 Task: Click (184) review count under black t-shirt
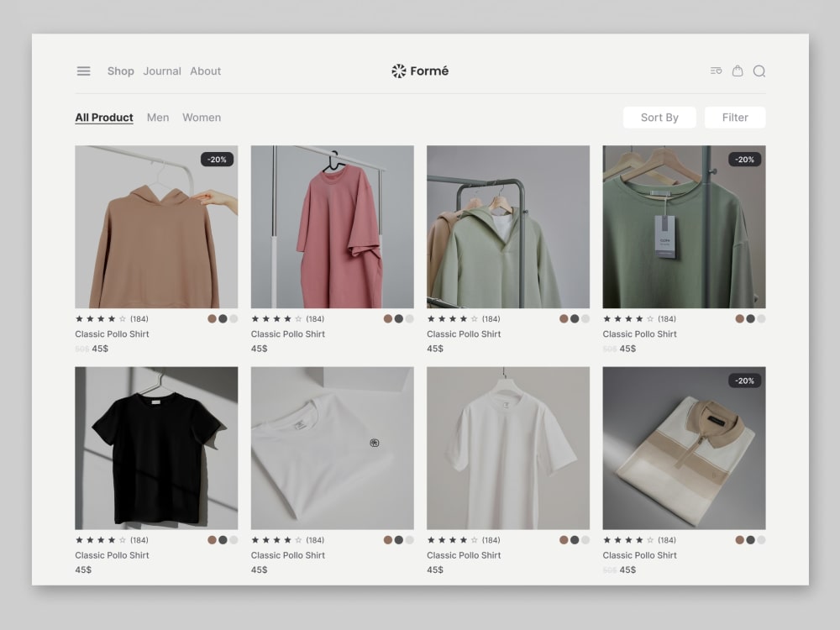click(x=139, y=540)
